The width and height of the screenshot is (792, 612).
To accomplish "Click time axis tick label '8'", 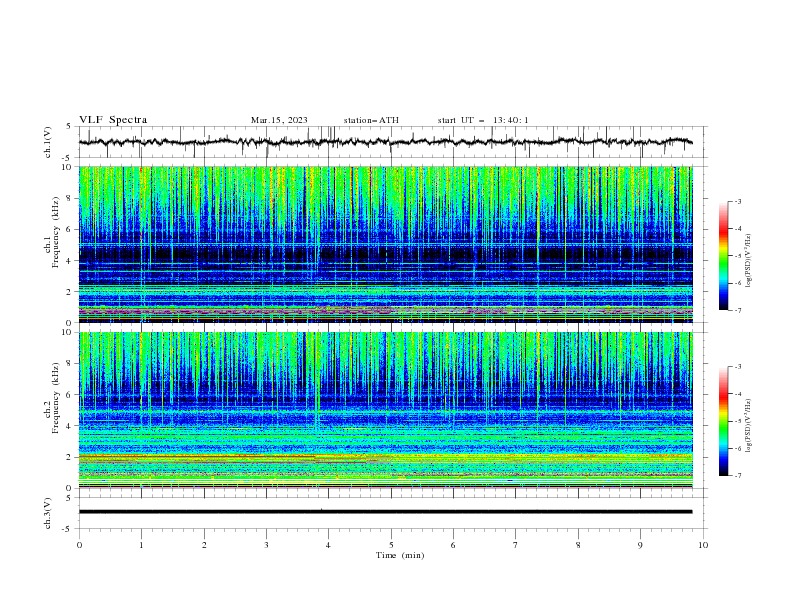I will click(x=578, y=545).
